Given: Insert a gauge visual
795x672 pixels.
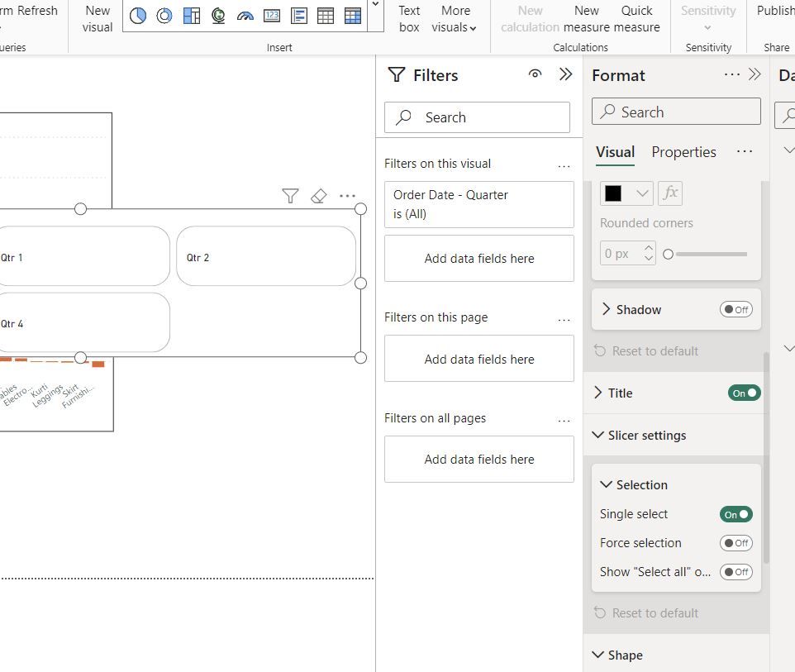Looking at the screenshot, I should 245,16.
